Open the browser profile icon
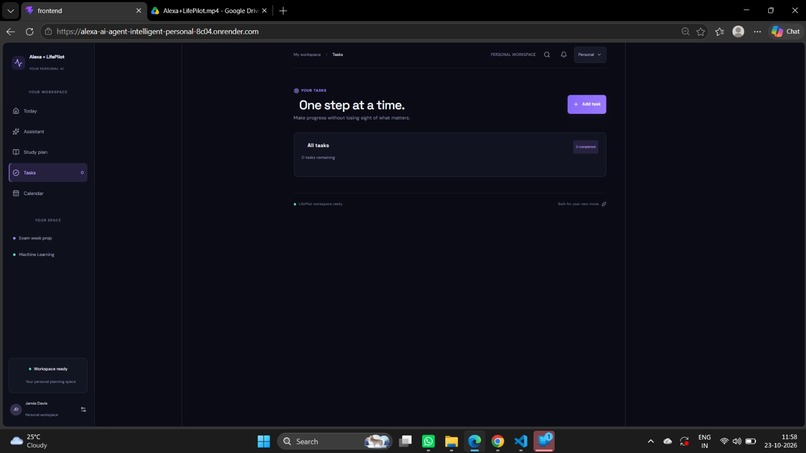Image resolution: width=806 pixels, height=453 pixels. coord(738,31)
